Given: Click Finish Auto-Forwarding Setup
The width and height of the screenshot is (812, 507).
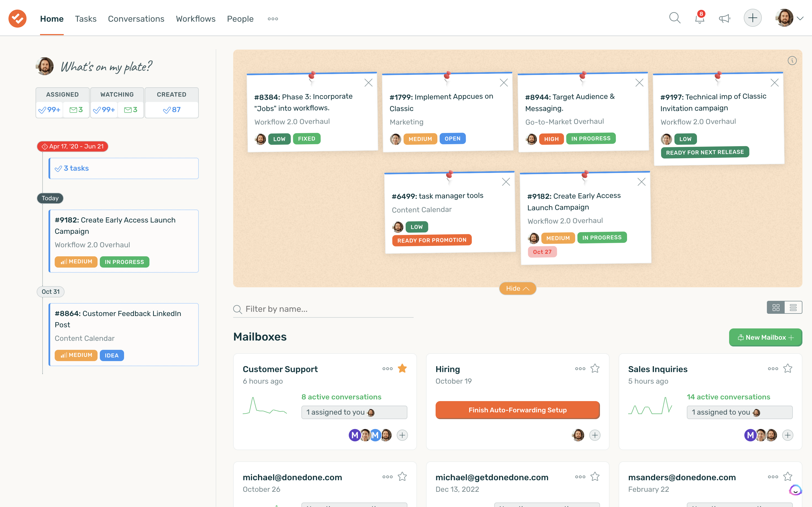Looking at the screenshot, I should 517,410.
